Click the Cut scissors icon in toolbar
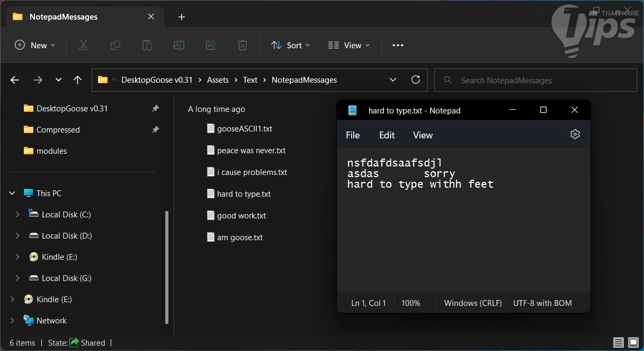This screenshot has height=351, width=644. click(83, 45)
